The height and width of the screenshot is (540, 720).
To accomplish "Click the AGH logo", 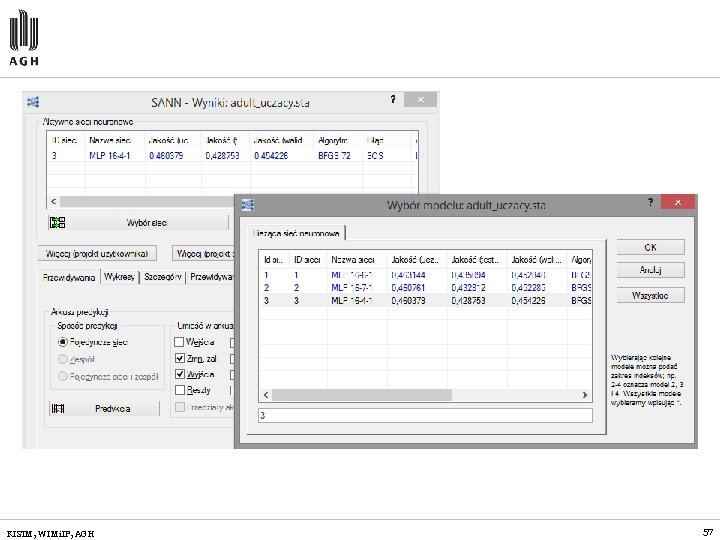I will click(x=24, y=38).
